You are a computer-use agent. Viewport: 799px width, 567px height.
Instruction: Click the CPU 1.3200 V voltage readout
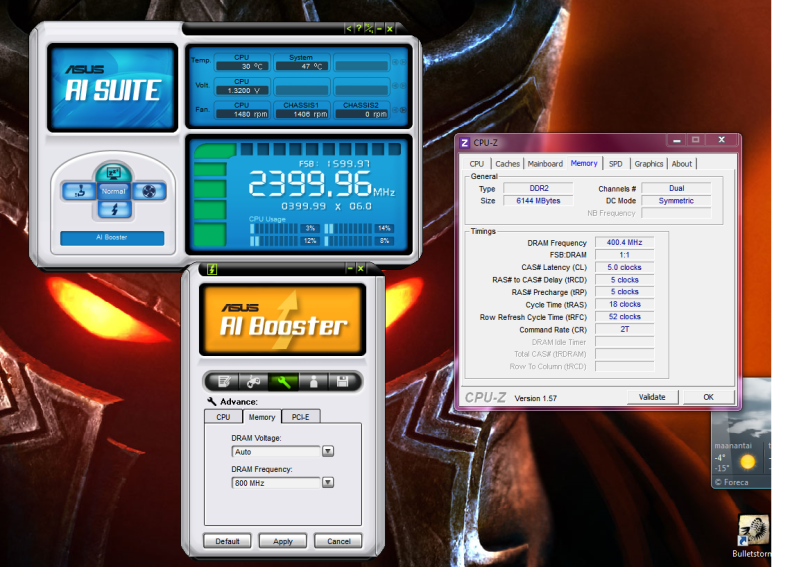(x=243, y=90)
